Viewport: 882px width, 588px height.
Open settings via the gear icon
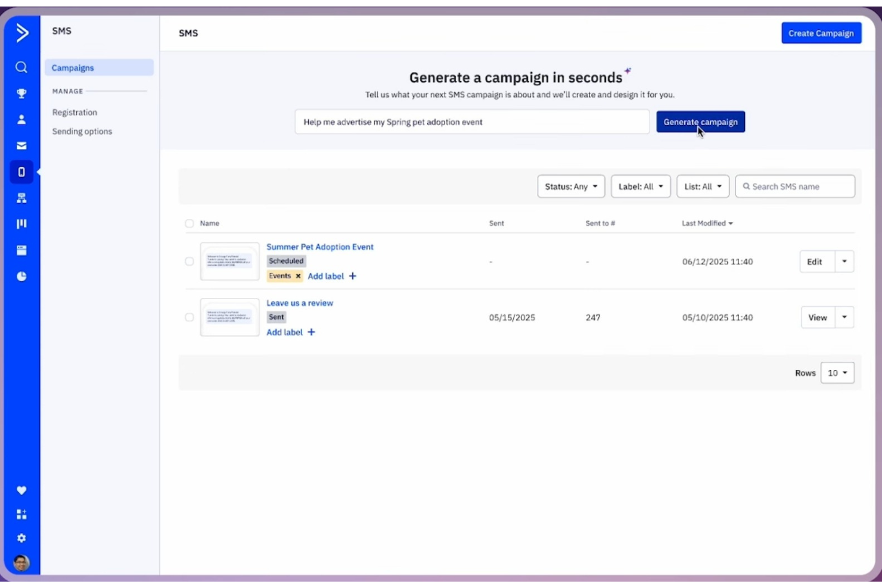(x=21, y=537)
